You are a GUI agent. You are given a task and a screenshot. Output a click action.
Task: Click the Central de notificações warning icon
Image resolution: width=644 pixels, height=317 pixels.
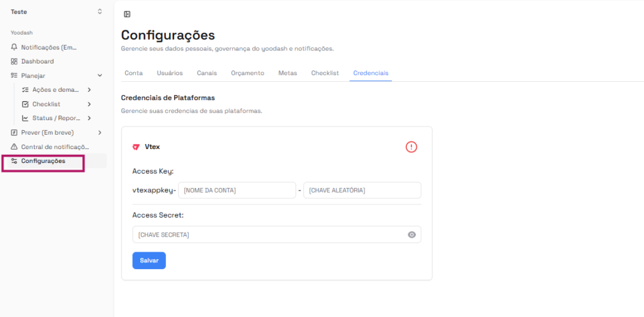pyautogui.click(x=14, y=147)
